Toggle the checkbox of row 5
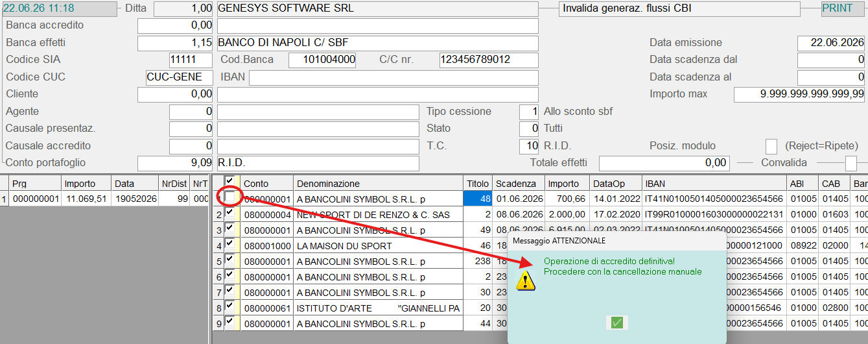This screenshot has height=344, width=868. pyautogui.click(x=229, y=260)
